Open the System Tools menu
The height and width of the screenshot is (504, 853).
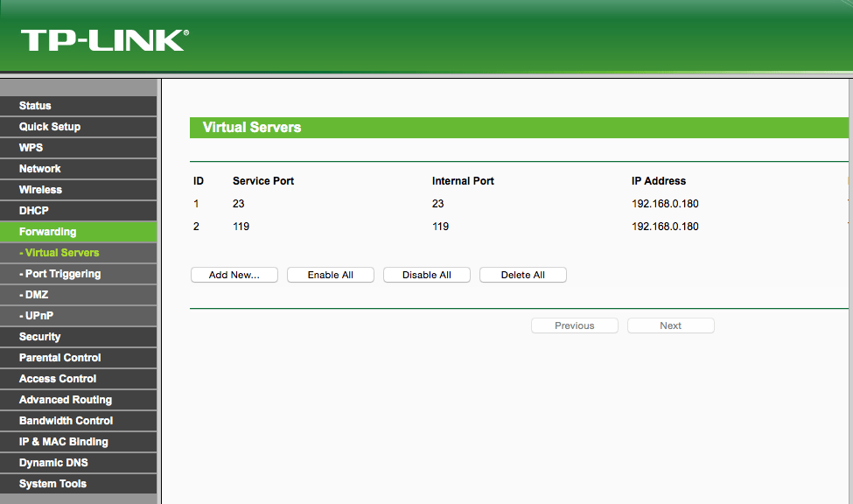pyautogui.click(x=52, y=483)
